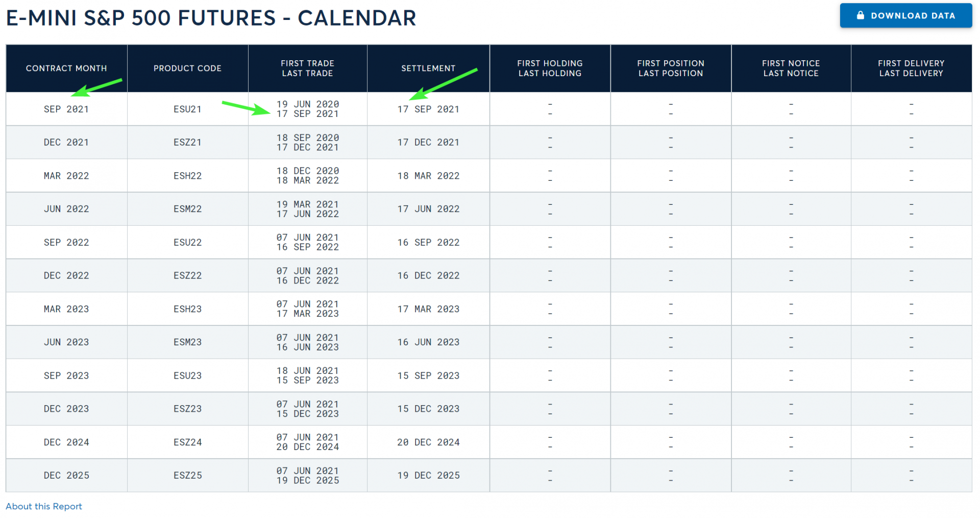Screen dimensions: 980x518
Task: Click the ESZ25 product code cell
Action: click(x=187, y=476)
